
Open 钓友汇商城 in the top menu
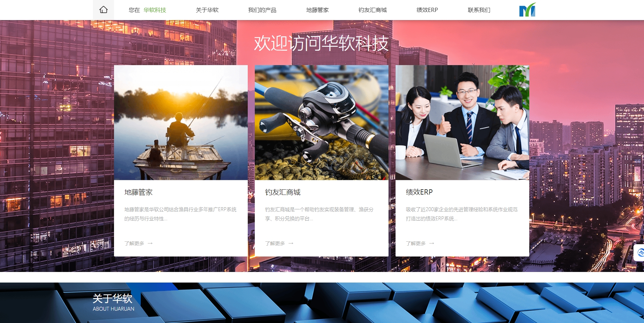tap(373, 10)
